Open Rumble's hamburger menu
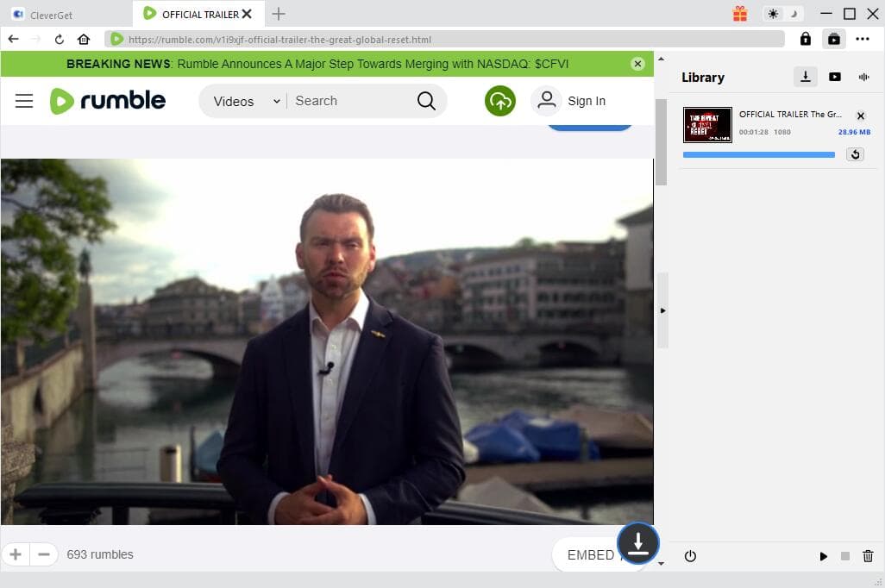885x588 pixels. click(24, 100)
